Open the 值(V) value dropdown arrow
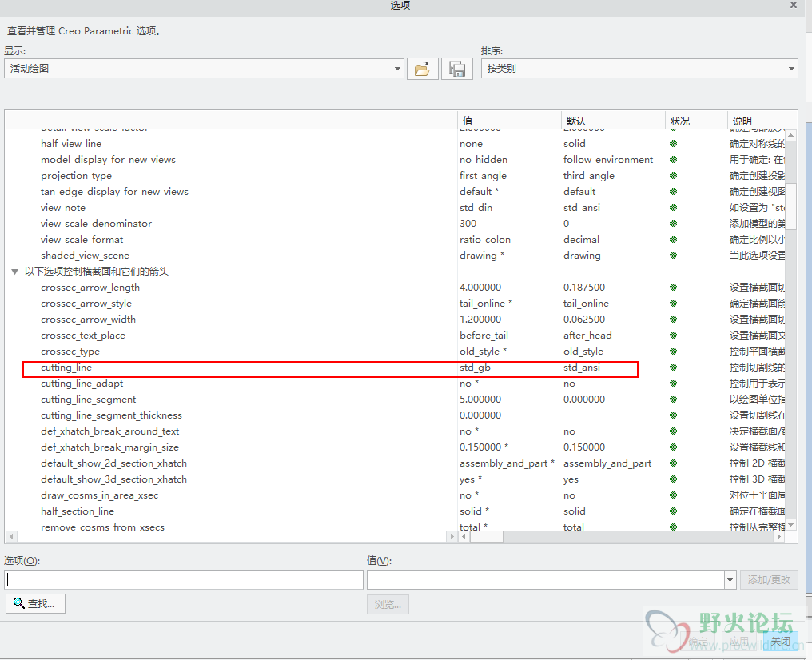 pos(730,580)
